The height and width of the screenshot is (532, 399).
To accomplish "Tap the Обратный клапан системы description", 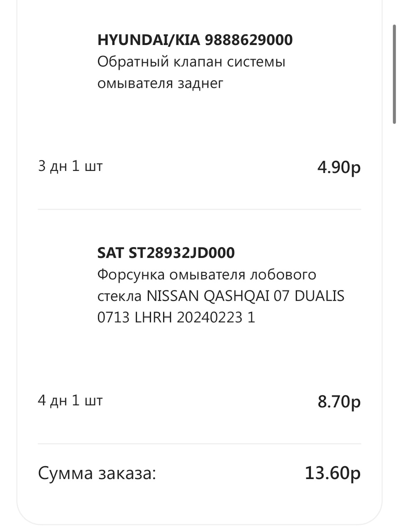I will 191,62.
